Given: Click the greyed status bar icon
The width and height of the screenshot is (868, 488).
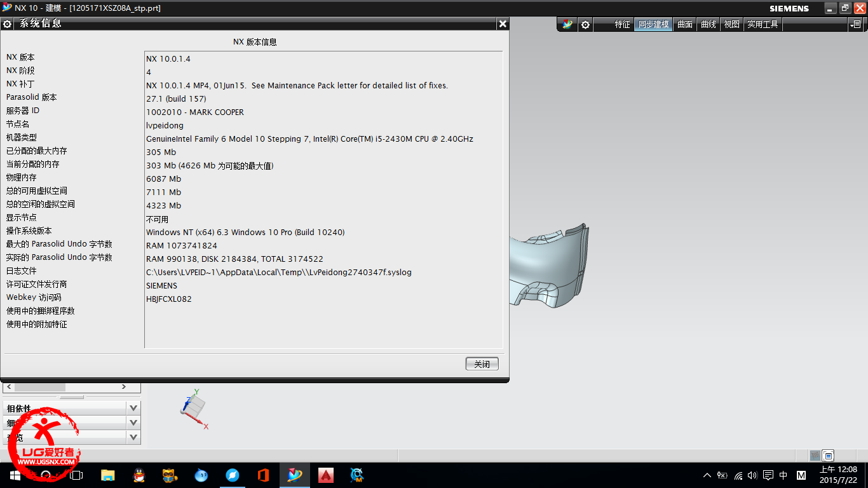Looking at the screenshot, I should [x=815, y=456].
